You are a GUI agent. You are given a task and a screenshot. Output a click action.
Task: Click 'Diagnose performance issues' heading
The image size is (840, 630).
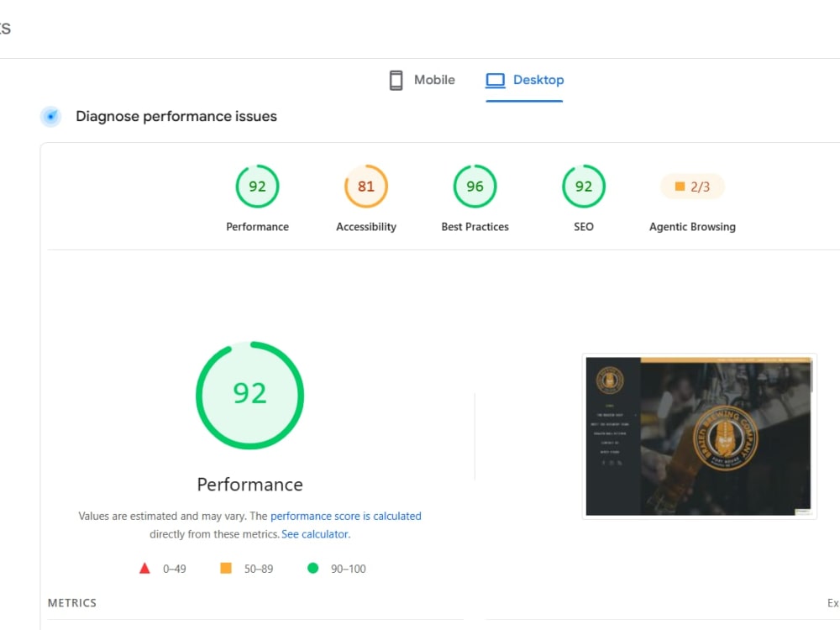[176, 116]
